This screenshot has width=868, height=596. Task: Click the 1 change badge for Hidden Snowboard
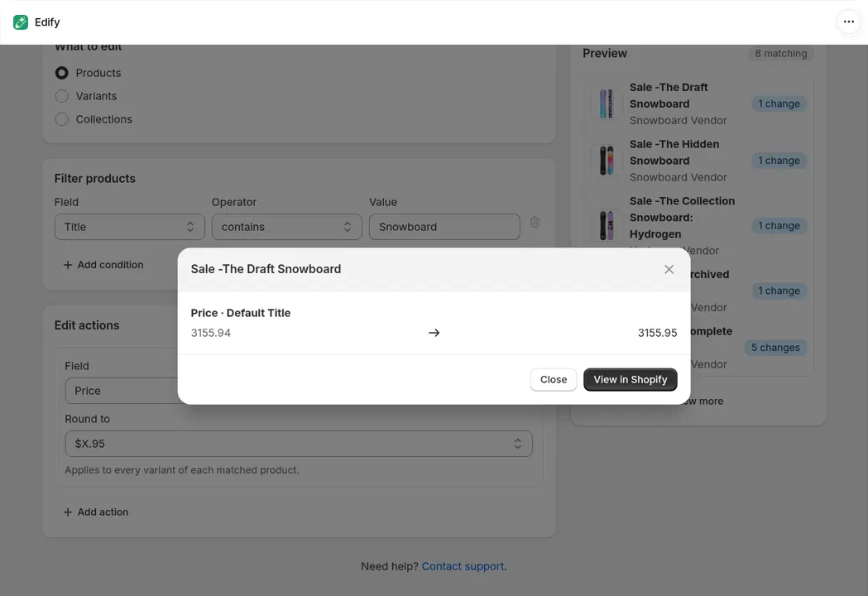tap(779, 161)
